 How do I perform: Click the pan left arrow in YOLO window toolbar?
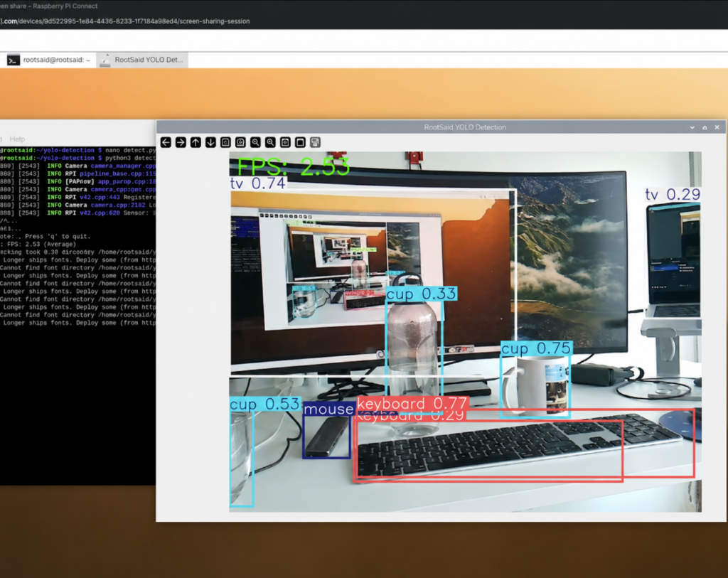coord(166,142)
